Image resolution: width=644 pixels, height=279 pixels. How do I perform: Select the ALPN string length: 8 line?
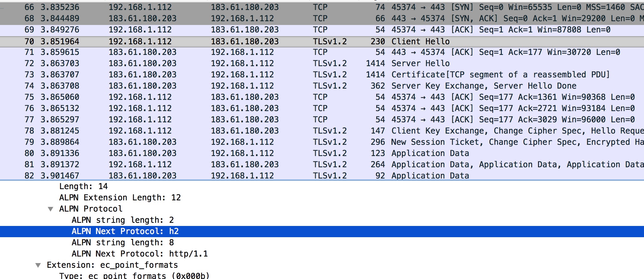click(123, 242)
